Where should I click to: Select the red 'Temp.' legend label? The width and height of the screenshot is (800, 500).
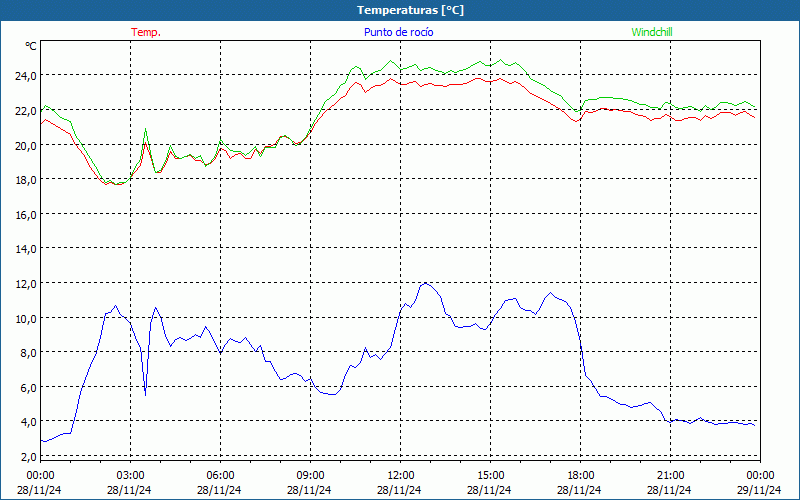[x=146, y=32]
